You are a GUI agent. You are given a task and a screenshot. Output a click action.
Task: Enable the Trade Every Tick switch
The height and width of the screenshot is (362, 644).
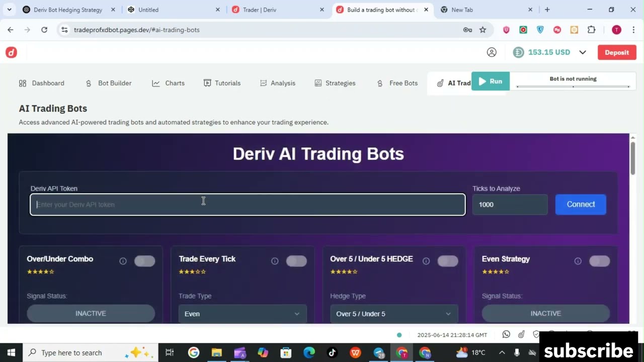[x=296, y=261]
